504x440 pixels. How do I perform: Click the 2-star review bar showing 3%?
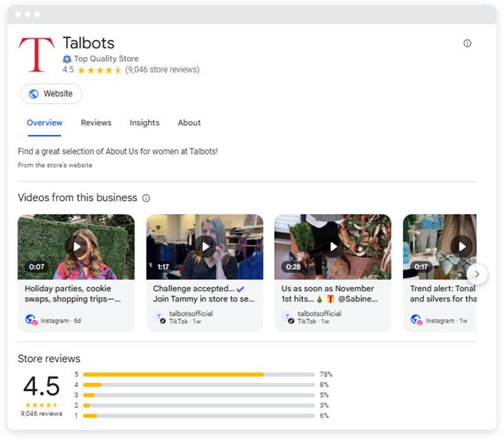pos(199,405)
